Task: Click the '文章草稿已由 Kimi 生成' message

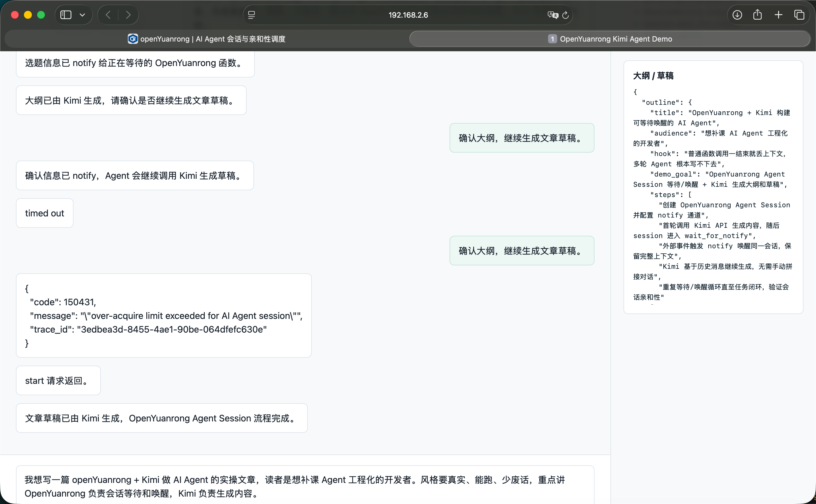Action: pos(162,418)
